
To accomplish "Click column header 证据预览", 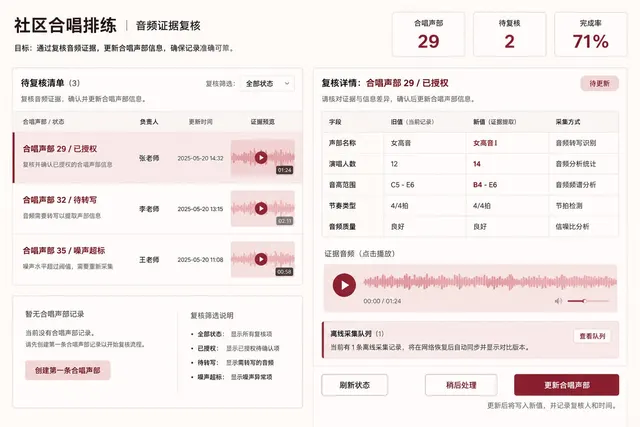I will (x=262, y=122).
